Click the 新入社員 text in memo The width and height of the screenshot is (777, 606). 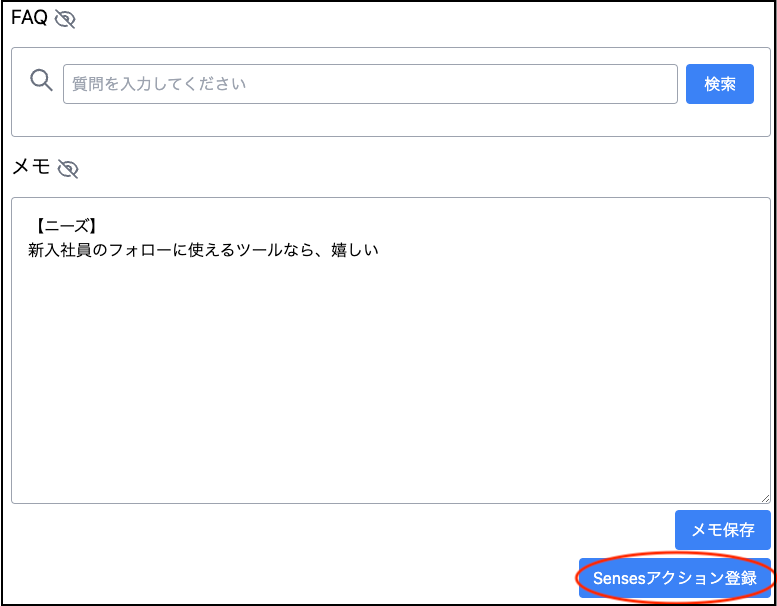60,250
